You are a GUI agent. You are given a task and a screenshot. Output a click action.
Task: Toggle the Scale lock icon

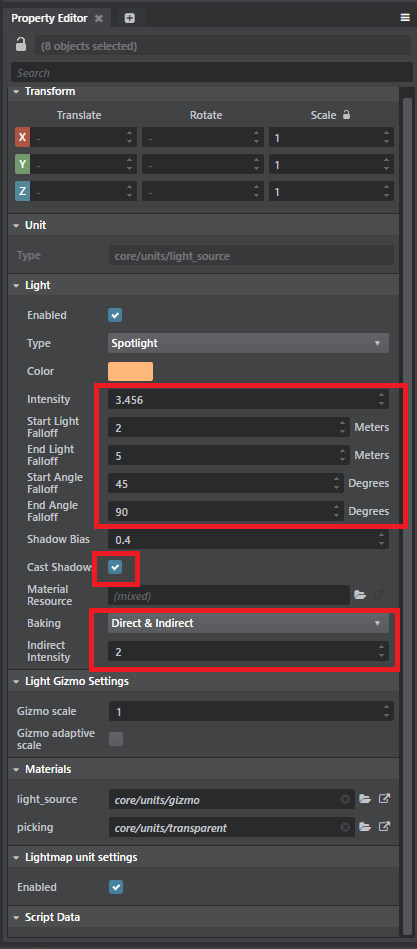pyautogui.click(x=346, y=114)
